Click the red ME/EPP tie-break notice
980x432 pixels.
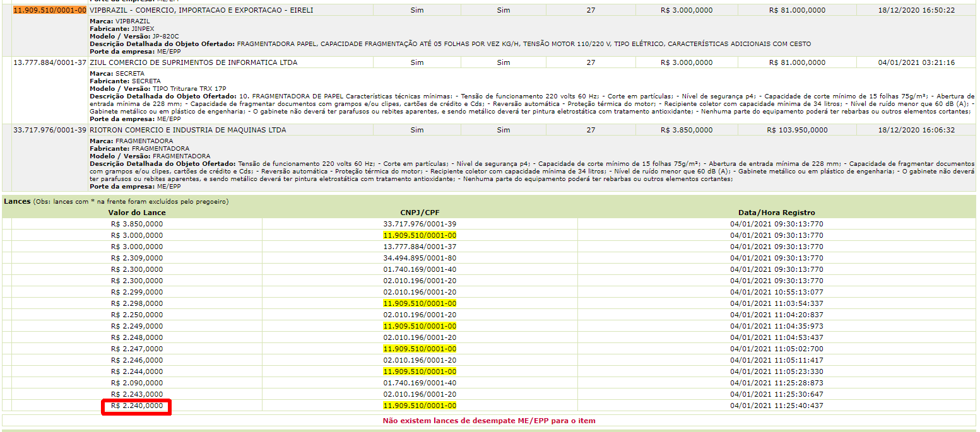click(x=489, y=421)
